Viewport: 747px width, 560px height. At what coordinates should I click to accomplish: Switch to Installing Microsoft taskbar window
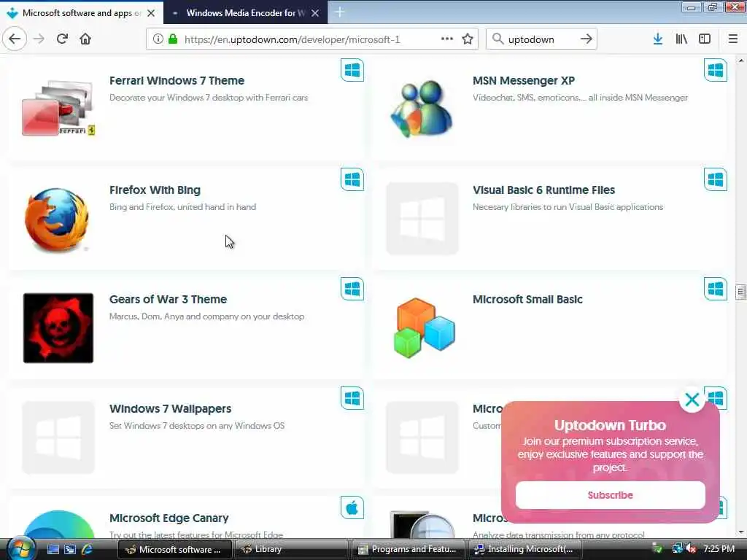[x=525, y=549]
